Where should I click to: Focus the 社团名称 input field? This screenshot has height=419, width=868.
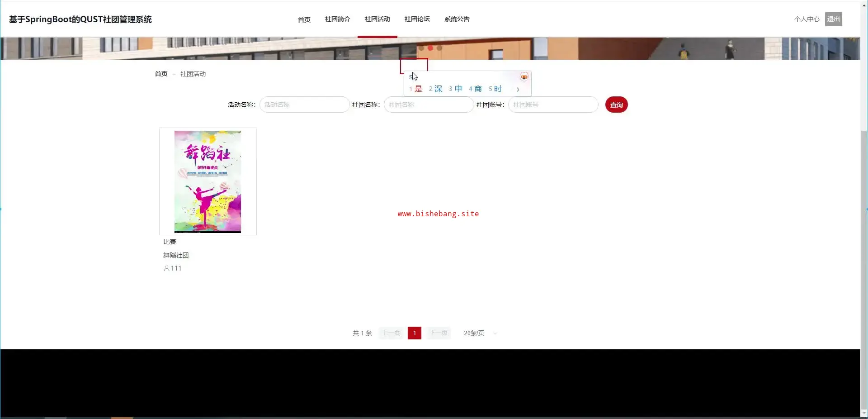429,105
